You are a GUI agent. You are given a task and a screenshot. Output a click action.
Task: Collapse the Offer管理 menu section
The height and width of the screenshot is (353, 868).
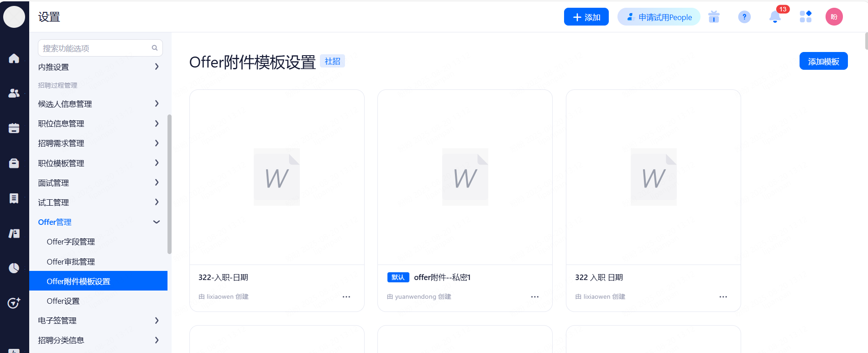(157, 222)
